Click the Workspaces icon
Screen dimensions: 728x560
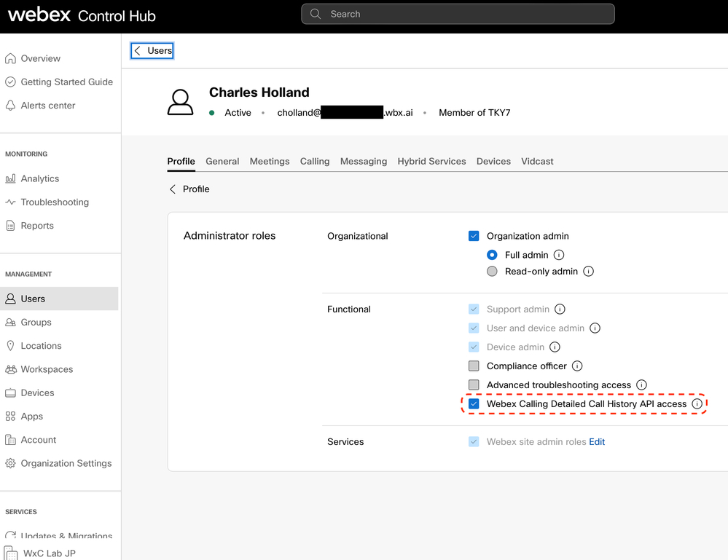click(10, 369)
